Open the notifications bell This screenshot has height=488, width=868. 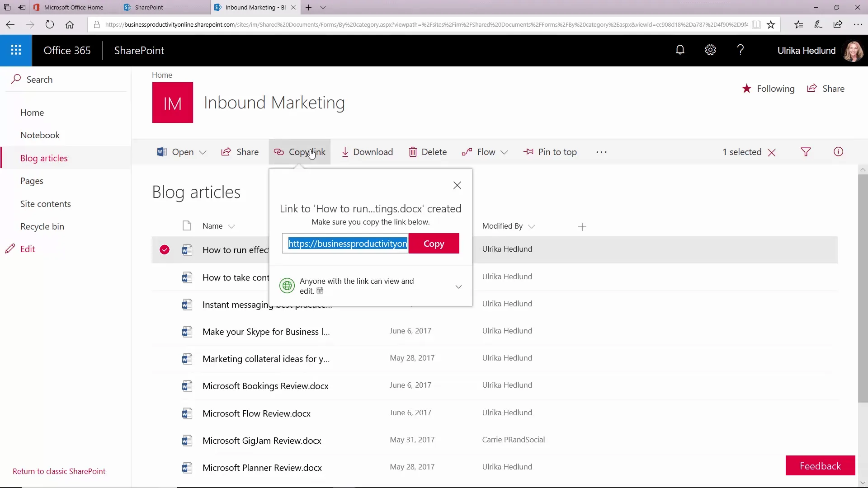click(x=680, y=50)
